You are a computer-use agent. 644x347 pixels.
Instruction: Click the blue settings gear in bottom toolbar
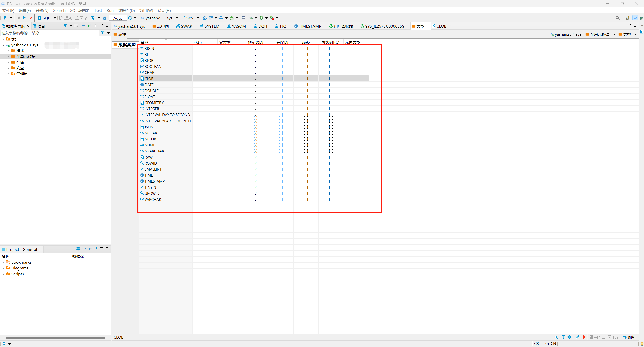(569, 337)
